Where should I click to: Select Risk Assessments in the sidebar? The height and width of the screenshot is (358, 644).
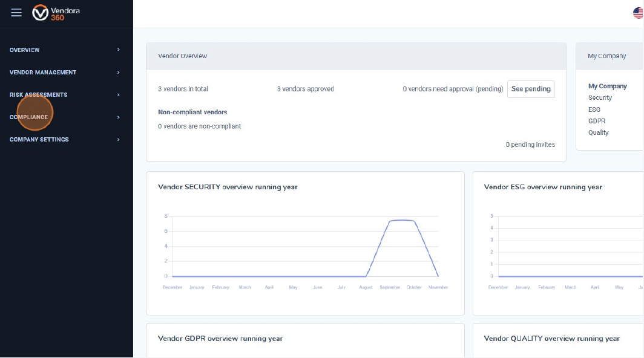tap(38, 95)
